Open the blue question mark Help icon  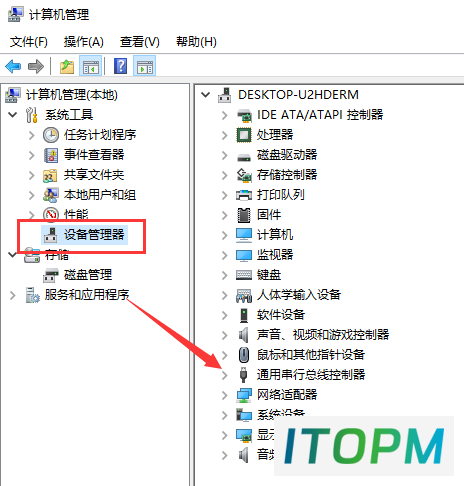click(x=120, y=66)
